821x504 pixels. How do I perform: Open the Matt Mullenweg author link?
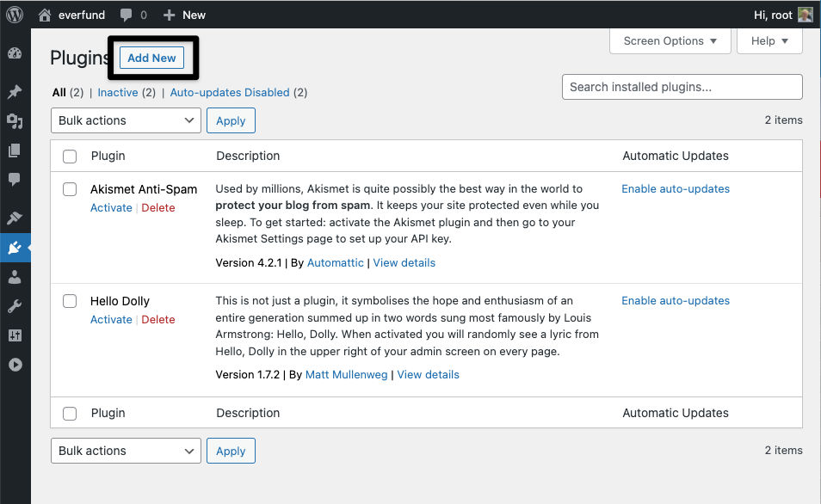tap(346, 375)
